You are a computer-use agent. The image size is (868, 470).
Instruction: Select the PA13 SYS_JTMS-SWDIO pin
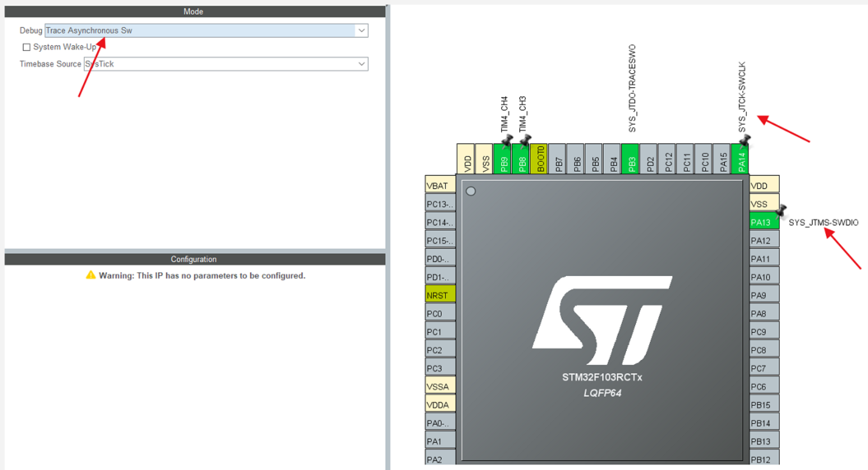coord(762,221)
